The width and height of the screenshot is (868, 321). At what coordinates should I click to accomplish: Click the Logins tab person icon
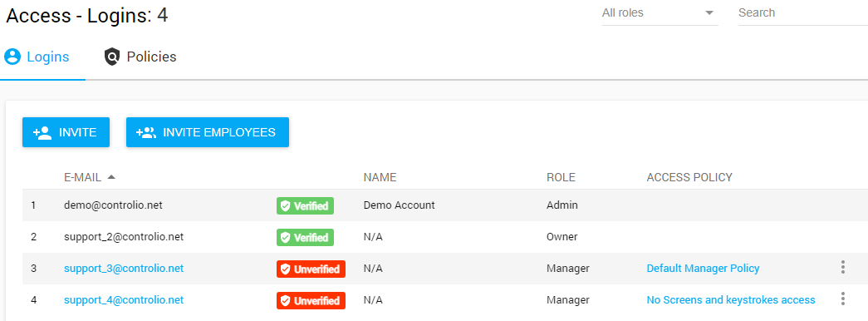pyautogui.click(x=12, y=57)
